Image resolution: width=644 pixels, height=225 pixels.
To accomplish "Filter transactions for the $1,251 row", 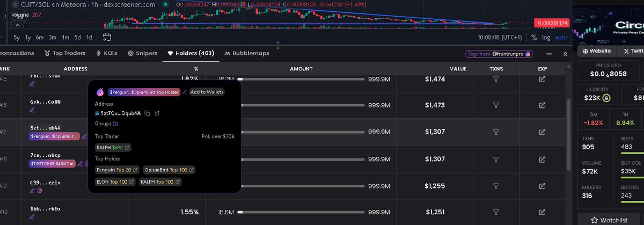I will click(495, 212).
